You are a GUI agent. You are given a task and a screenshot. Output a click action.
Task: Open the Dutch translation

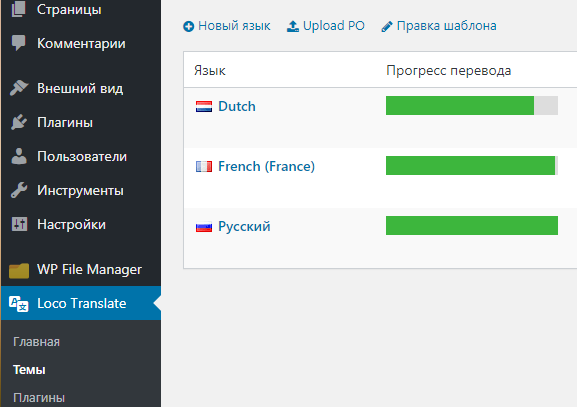click(237, 106)
